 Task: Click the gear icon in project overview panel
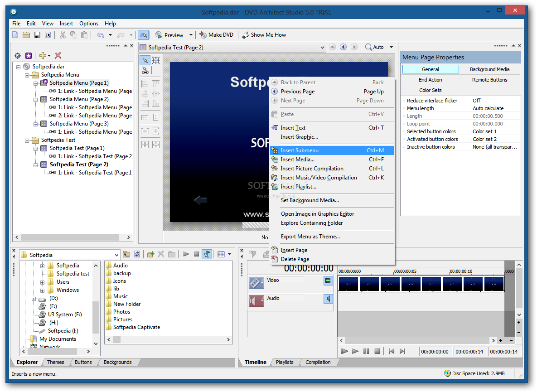pos(18,55)
